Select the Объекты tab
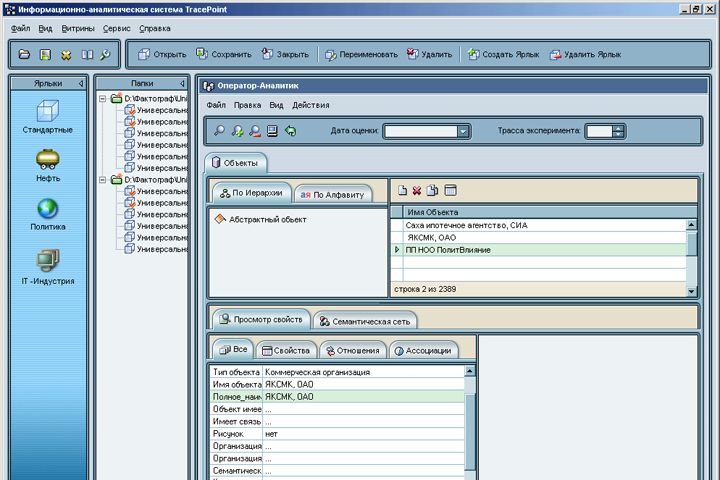 pyautogui.click(x=235, y=163)
